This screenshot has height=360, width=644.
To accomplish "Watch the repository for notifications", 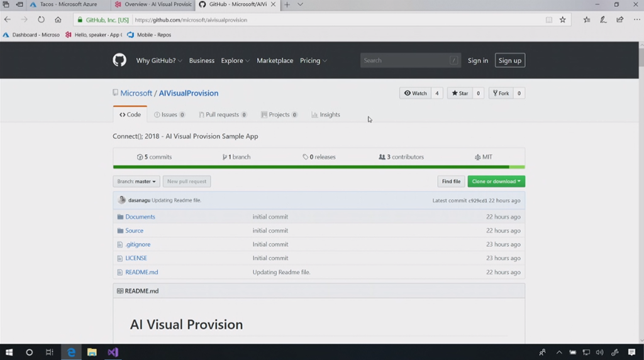I will pos(416,93).
